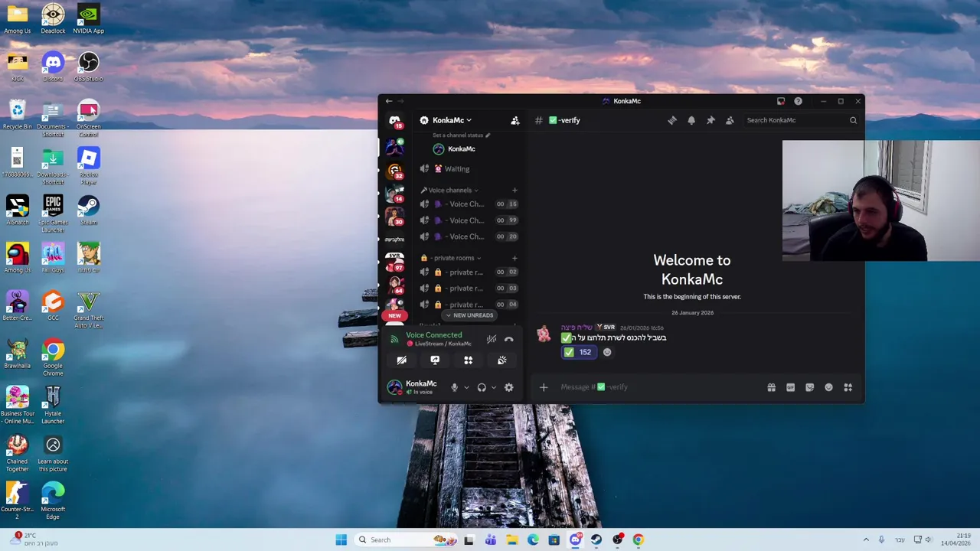Go back with Discord's back arrow
Viewport: 980px width, 551px height.
[x=389, y=101]
